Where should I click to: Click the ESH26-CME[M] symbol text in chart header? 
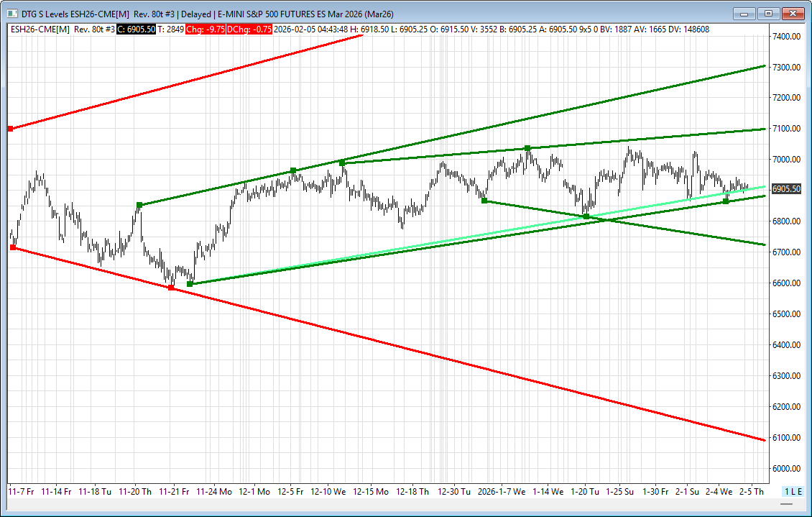[x=40, y=29]
